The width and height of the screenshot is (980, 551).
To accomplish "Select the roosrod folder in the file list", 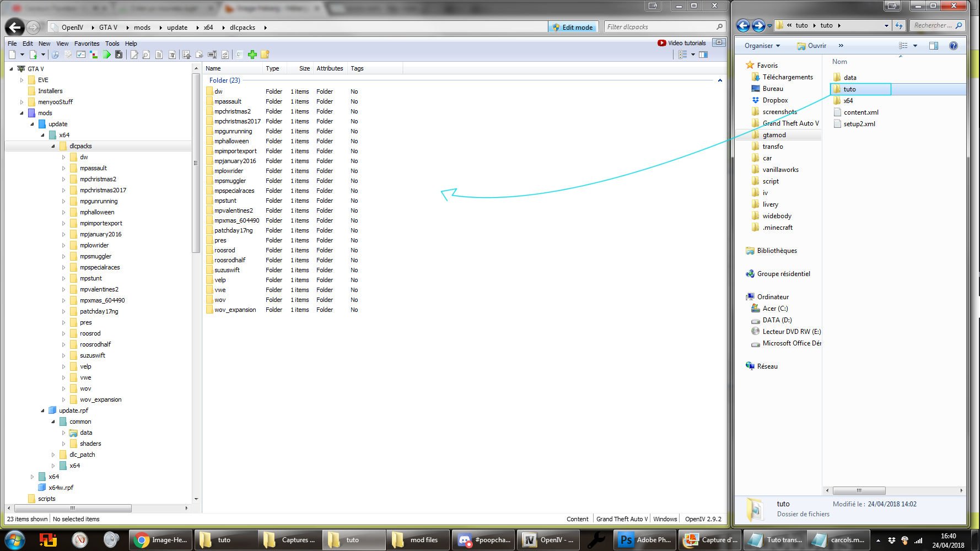I will point(225,250).
